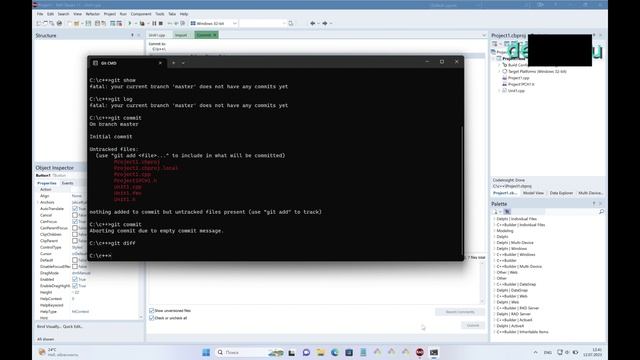Expand the Anchors property
This screenshot has width=640, height=360.
click(x=38, y=202)
